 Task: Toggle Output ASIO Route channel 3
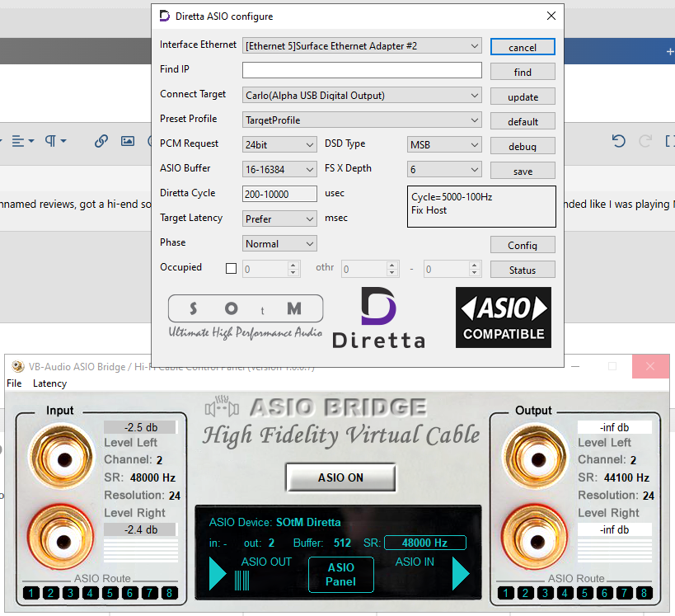[x=545, y=593]
